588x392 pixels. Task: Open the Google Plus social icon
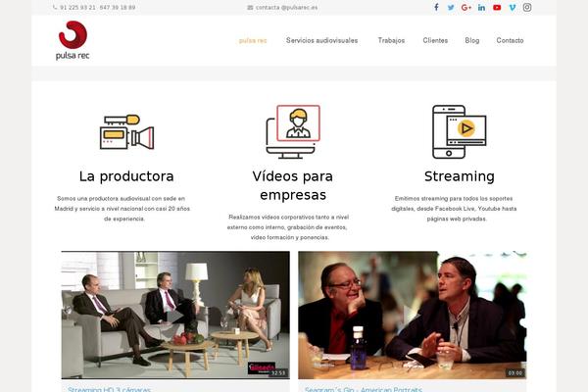click(x=466, y=7)
